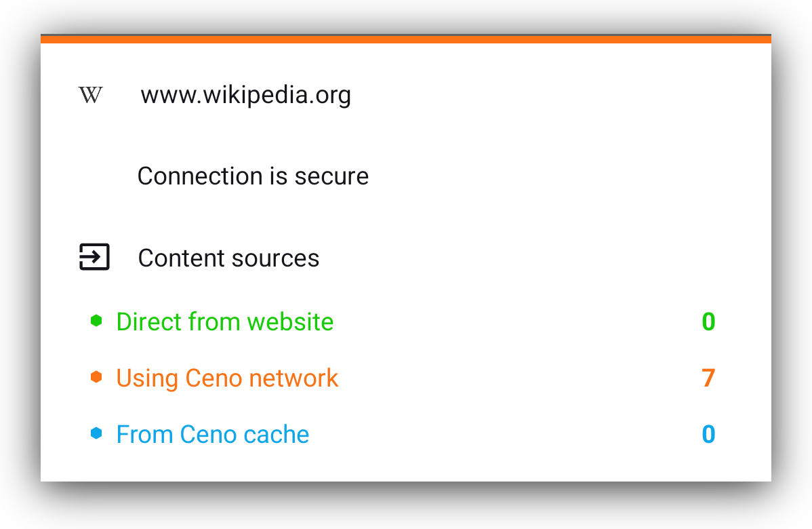Tap the Connection is secure status text
Screen dimensions: 812x529
pos(253,176)
